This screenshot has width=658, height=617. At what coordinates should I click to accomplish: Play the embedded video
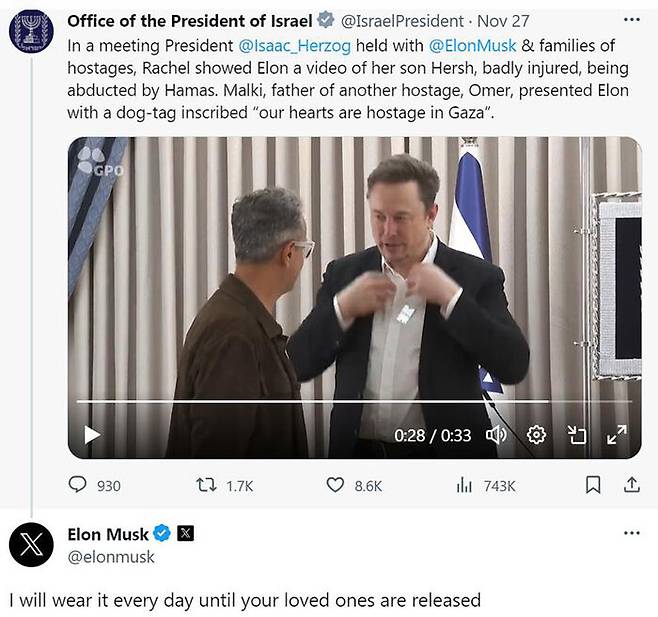pyautogui.click(x=92, y=435)
